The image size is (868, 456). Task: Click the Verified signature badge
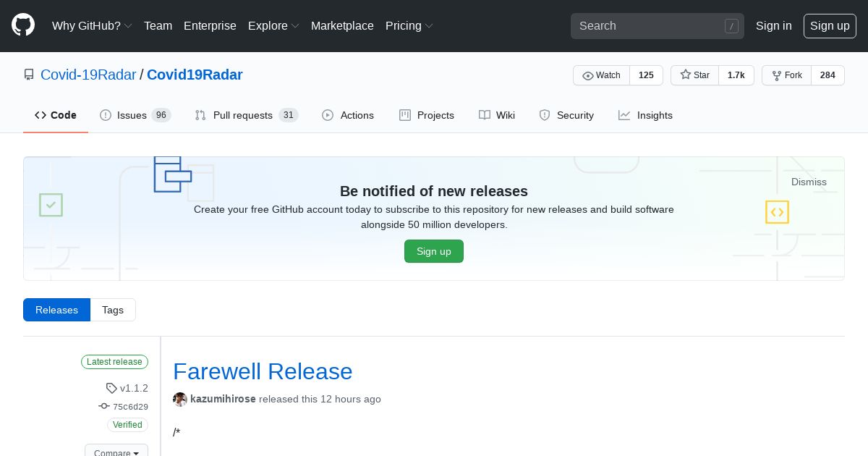click(127, 425)
